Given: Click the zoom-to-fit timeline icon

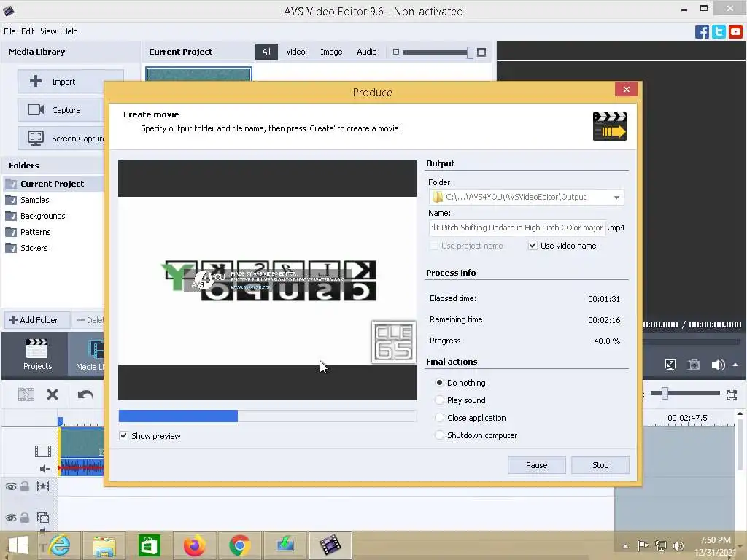Looking at the screenshot, I should (732, 394).
